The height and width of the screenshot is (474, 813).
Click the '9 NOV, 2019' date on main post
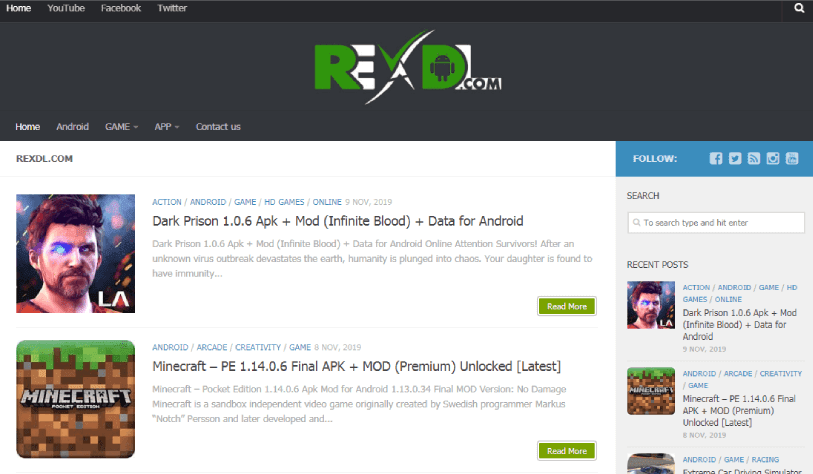click(369, 202)
